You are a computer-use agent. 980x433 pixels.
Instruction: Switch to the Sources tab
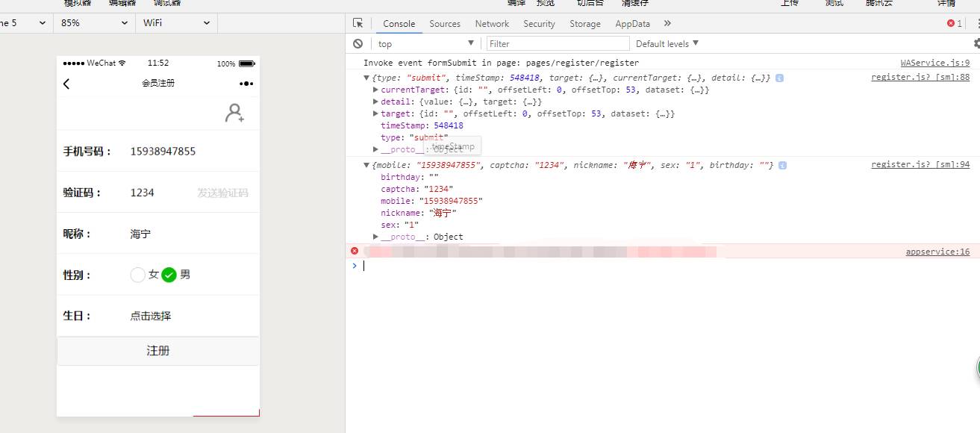pyautogui.click(x=445, y=24)
